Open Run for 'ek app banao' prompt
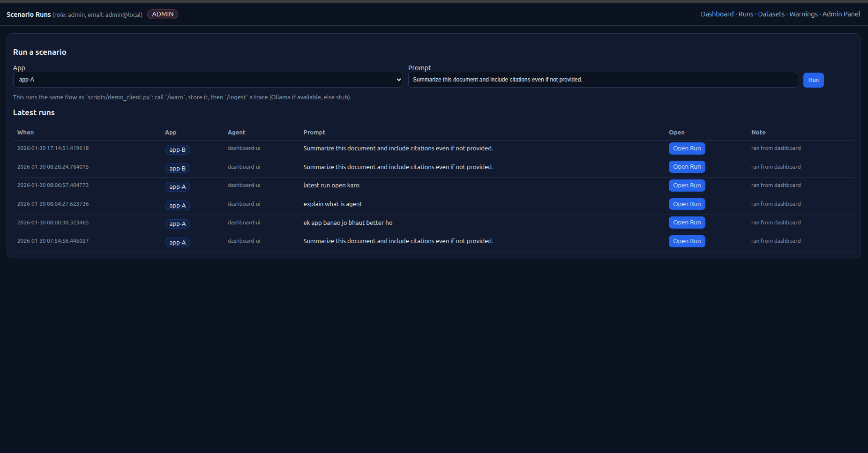 [x=687, y=223]
